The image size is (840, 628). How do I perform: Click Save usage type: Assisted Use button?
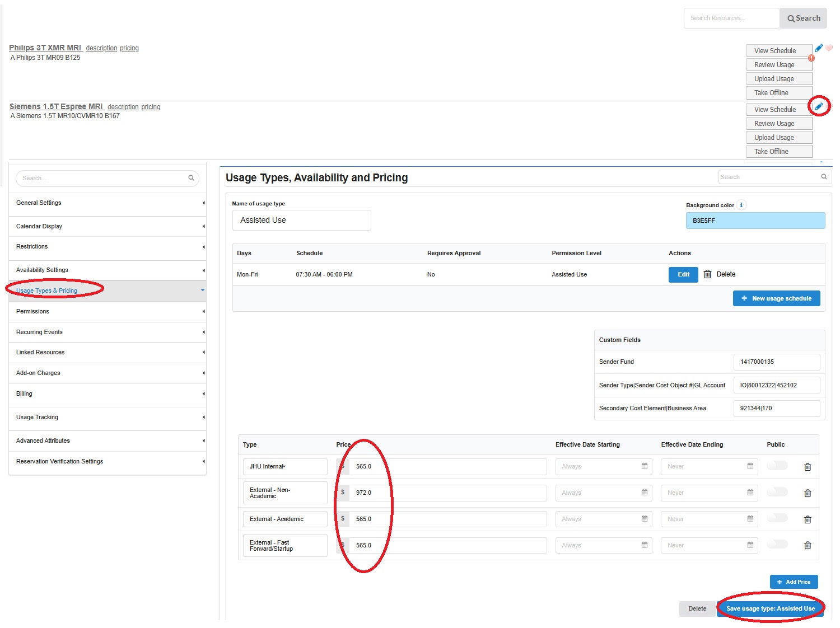[770, 609]
